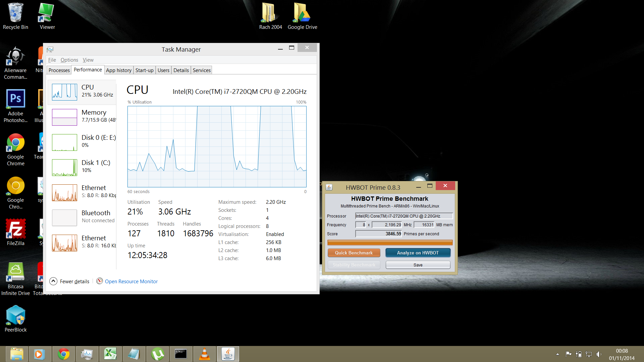Switch to Java HWBOT taskbar icon
This screenshot has height=362, width=644.
[x=228, y=354]
